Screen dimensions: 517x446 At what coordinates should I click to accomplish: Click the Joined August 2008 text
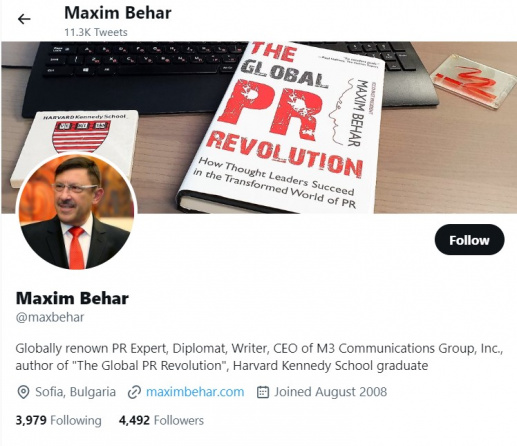click(331, 392)
